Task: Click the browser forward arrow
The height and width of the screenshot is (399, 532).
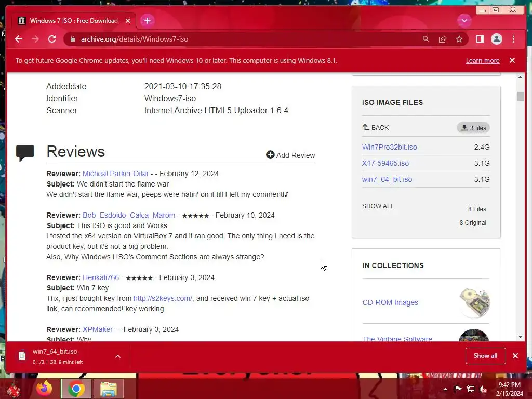Action: pos(35,39)
